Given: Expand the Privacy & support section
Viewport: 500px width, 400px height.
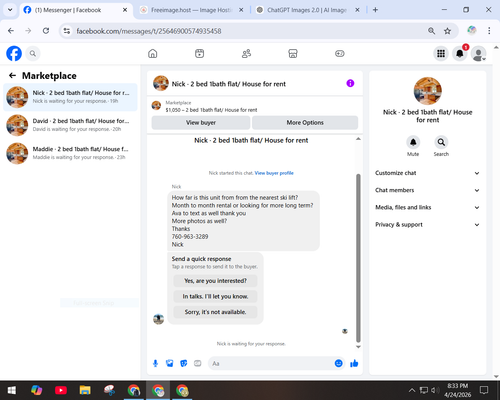Looking at the screenshot, I should click(427, 225).
